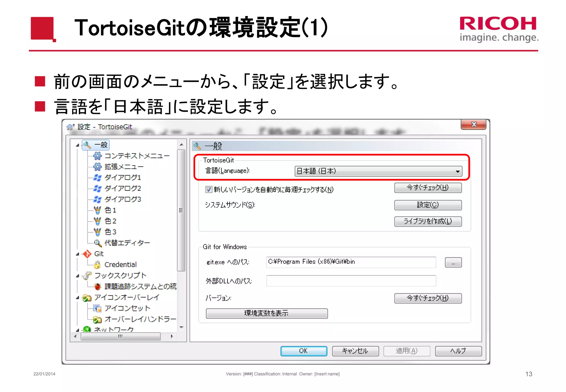The width and height of the screenshot is (566, 392).
Task: Click the TortoiseGit icon in the title bar
Action: tap(70, 127)
